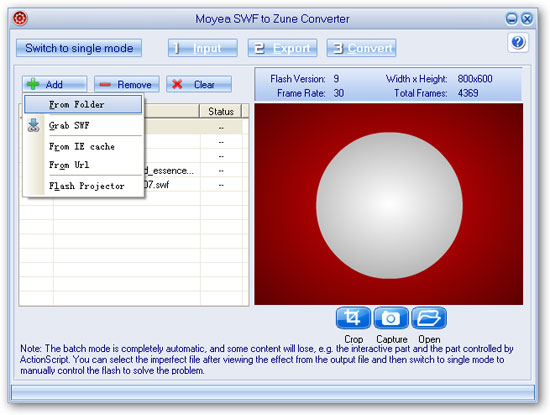550x415 pixels.
Task: Go to step 3 Convert
Action: tap(361, 48)
